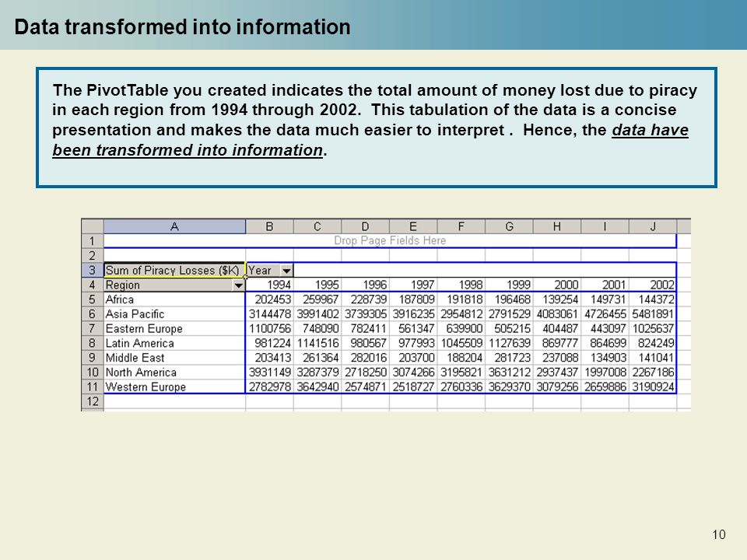
Task: Select column B header
Action: coord(270,226)
